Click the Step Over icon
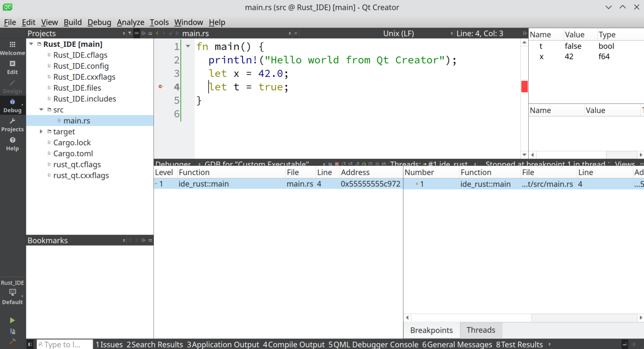Viewport: 644px width, 349px height. (344, 164)
